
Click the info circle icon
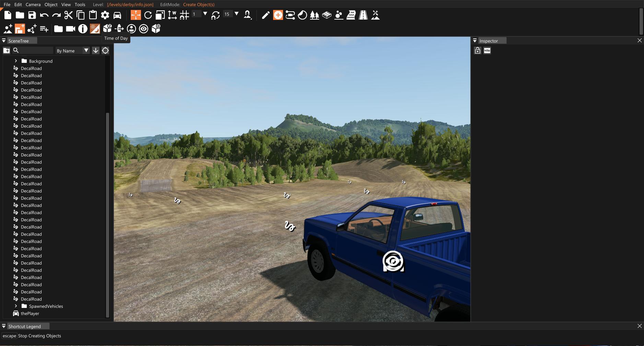(83, 29)
